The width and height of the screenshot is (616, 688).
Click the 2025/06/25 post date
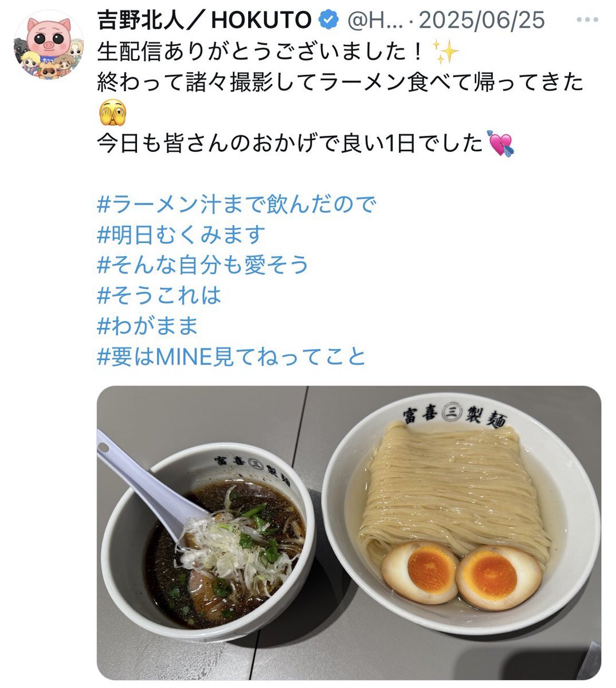(x=481, y=21)
